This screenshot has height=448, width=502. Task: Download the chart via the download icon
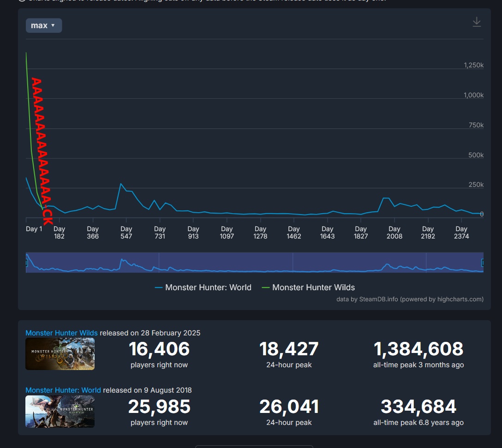pyautogui.click(x=476, y=22)
